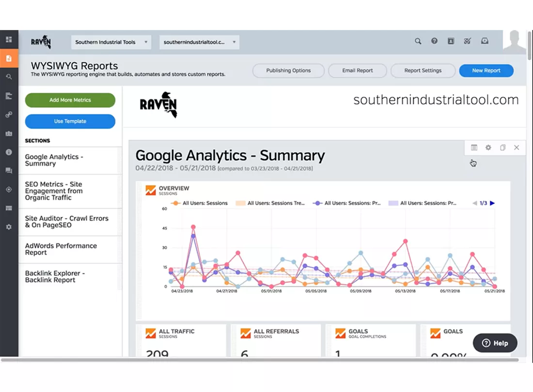Screen dimensions: 533x392
Task: Toggle All Users: Sessions legend series
Action: pyautogui.click(x=200, y=203)
